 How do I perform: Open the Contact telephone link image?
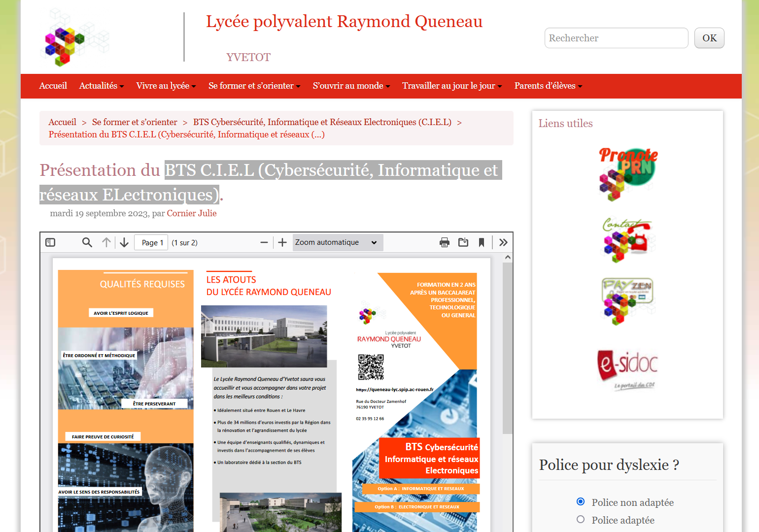(x=627, y=240)
